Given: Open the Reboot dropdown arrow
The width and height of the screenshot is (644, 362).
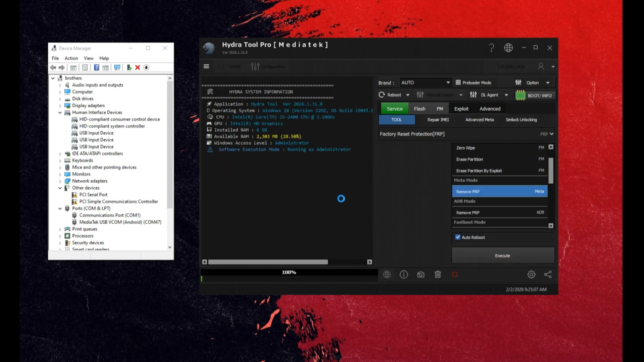Looking at the screenshot, I should coord(408,95).
